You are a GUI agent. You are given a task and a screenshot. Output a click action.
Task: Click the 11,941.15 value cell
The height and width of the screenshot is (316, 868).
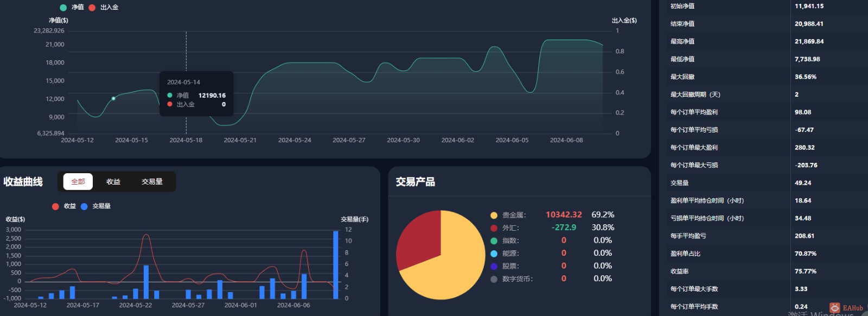(809, 6)
